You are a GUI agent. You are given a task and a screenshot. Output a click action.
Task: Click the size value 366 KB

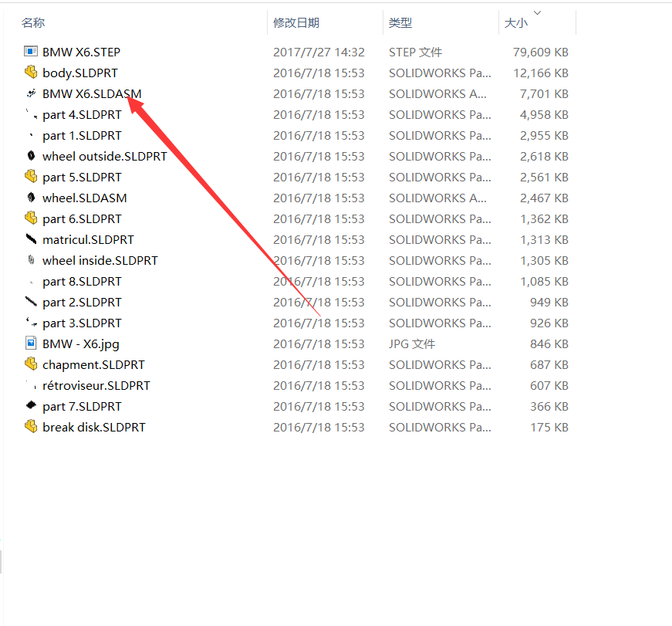coord(549,407)
